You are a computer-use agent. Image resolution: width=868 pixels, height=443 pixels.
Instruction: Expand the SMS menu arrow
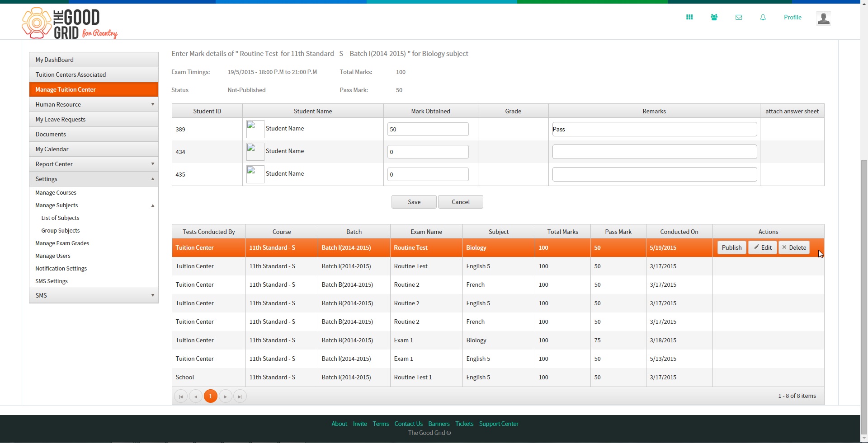[x=153, y=295]
